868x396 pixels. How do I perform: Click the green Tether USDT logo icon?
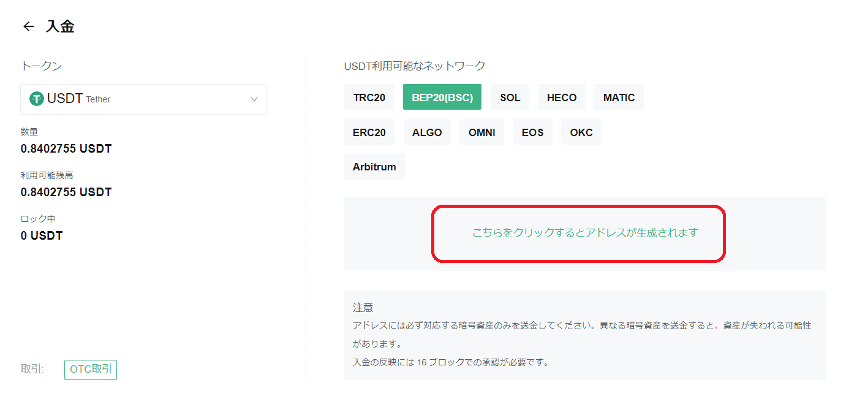(37, 99)
